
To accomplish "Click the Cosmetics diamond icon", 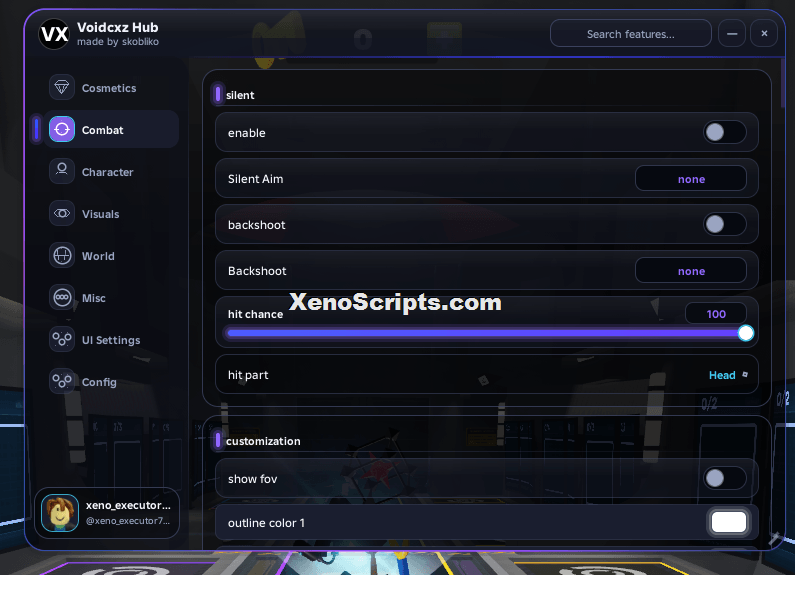I will pyautogui.click(x=62, y=87).
